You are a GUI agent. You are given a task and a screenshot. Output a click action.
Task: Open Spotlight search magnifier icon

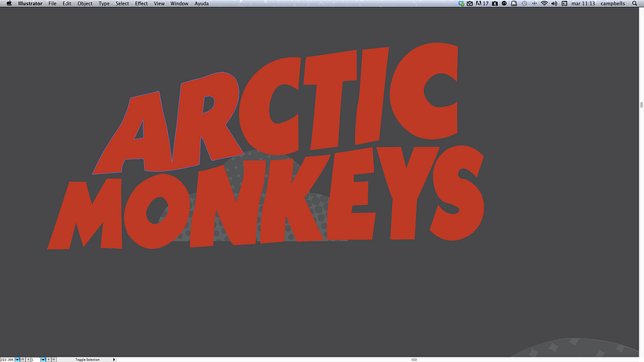point(635,3)
